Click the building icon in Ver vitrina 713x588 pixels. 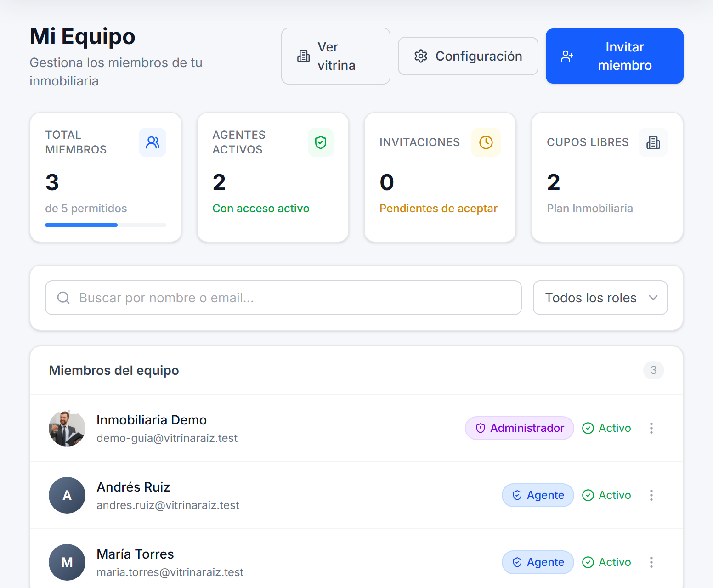point(304,56)
